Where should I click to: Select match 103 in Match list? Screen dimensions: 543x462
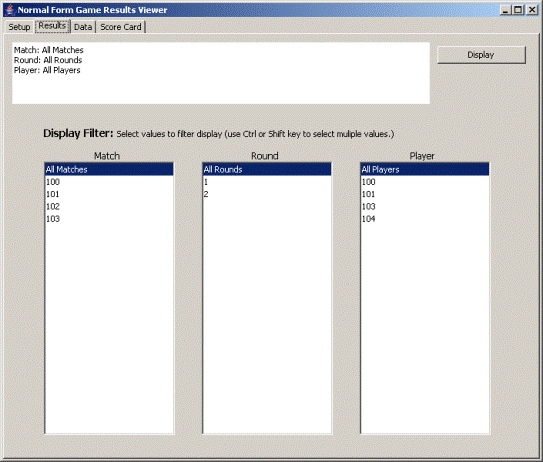point(109,219)
